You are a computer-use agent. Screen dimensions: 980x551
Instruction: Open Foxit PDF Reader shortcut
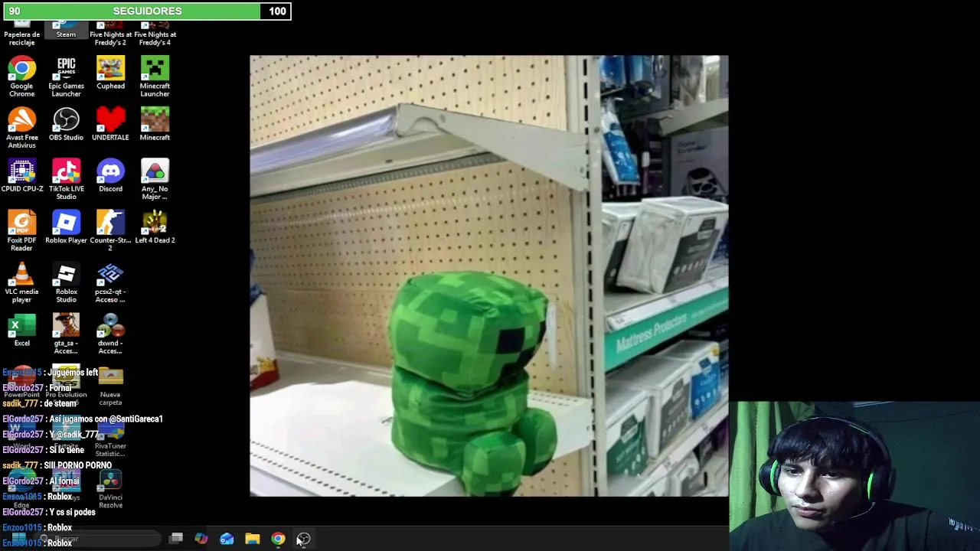pyautogui.click(x=21, y=230)
